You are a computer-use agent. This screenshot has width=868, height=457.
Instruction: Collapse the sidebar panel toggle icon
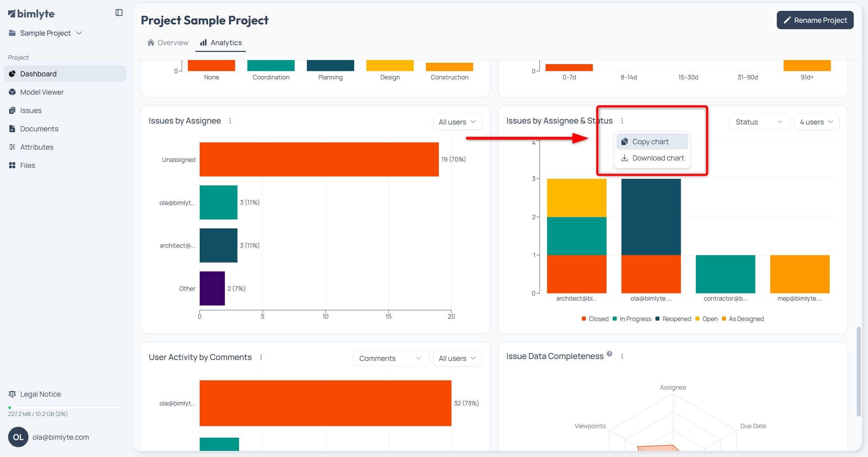(x=119, y=13)
